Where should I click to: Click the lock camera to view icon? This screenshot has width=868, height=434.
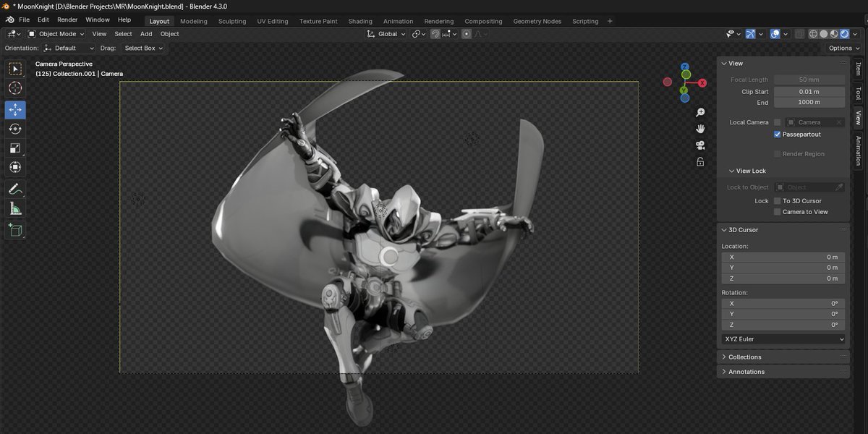point(700,162)
